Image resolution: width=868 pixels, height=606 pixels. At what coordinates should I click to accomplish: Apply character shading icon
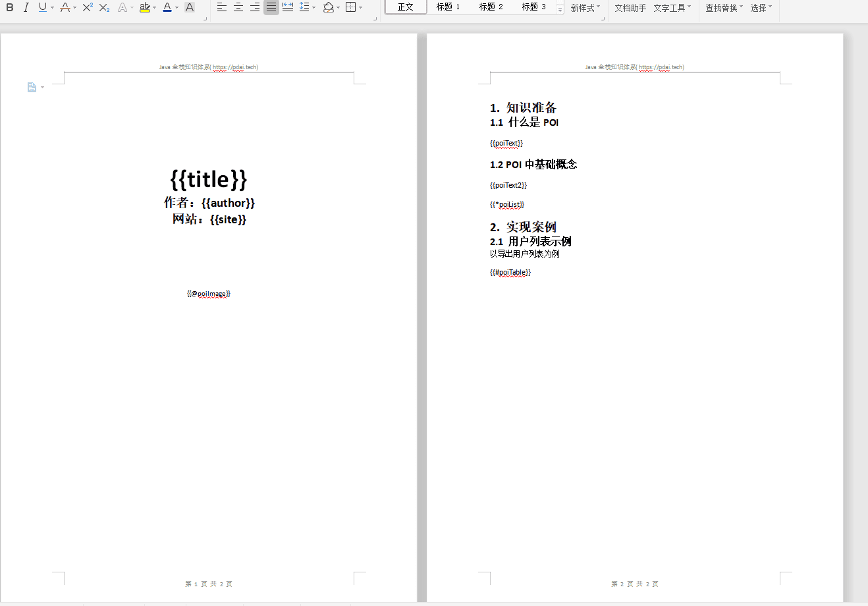pos(190,8)
